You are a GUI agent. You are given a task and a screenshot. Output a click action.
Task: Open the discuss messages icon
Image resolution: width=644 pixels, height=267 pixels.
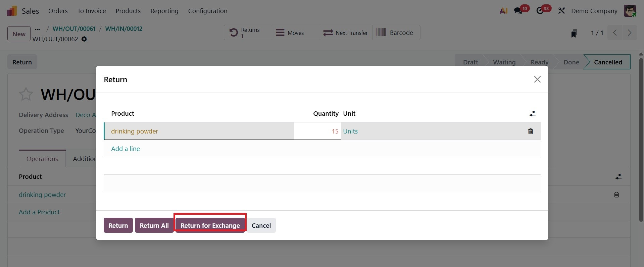[518, 11]
